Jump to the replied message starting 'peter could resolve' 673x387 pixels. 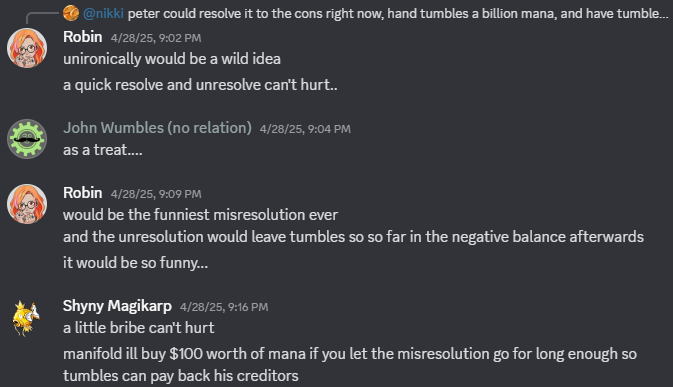[398, 13]
